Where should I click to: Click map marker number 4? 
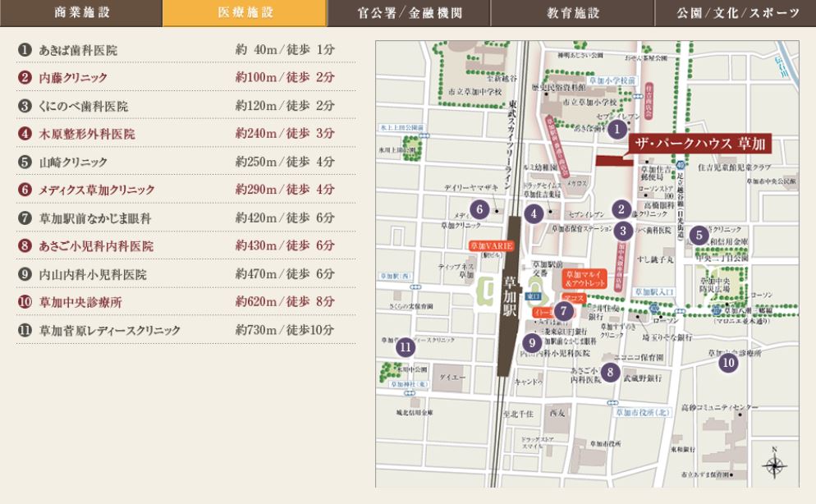(534, 214)
